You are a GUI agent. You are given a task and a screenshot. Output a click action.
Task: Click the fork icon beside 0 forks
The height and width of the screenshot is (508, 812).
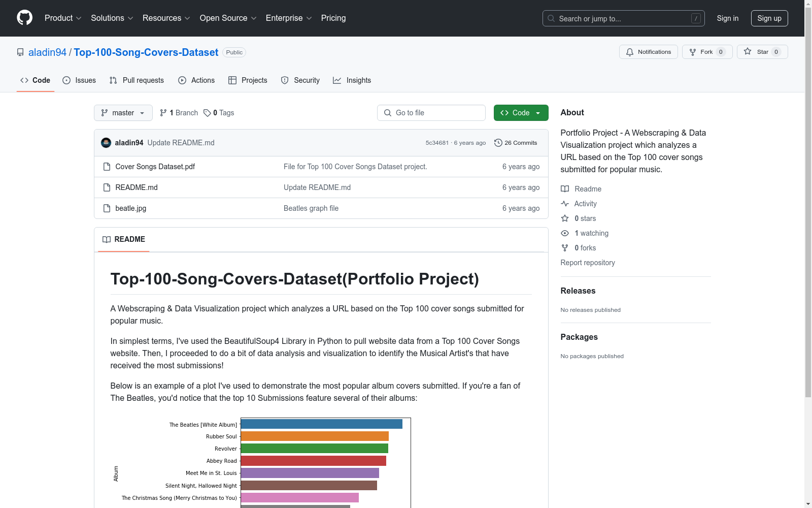565,248
